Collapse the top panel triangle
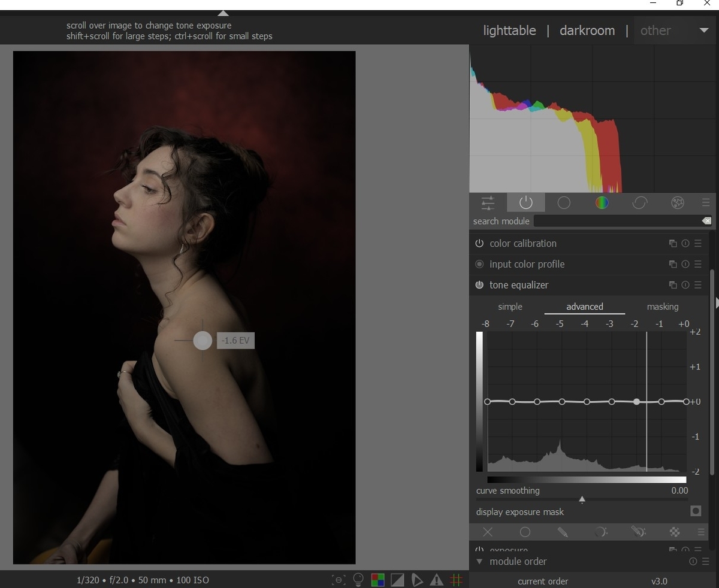The height and width of the screenshot is (588, 719). [x=223, y=13]
